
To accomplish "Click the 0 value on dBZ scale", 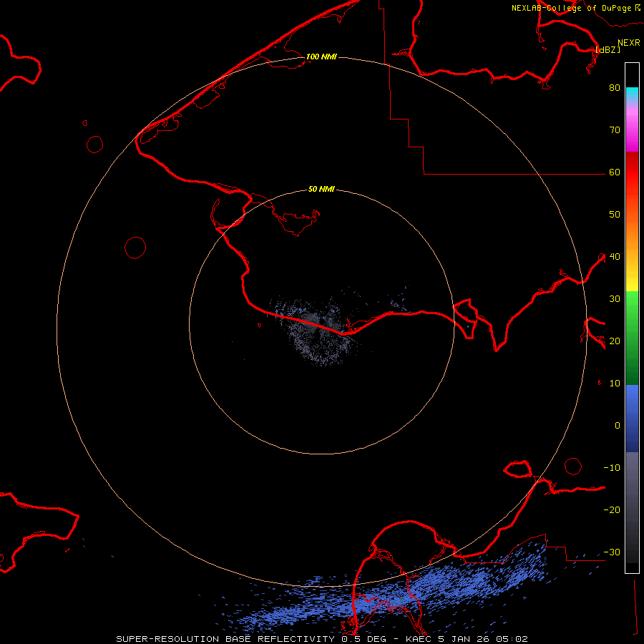I will click(x=618, y=426).
